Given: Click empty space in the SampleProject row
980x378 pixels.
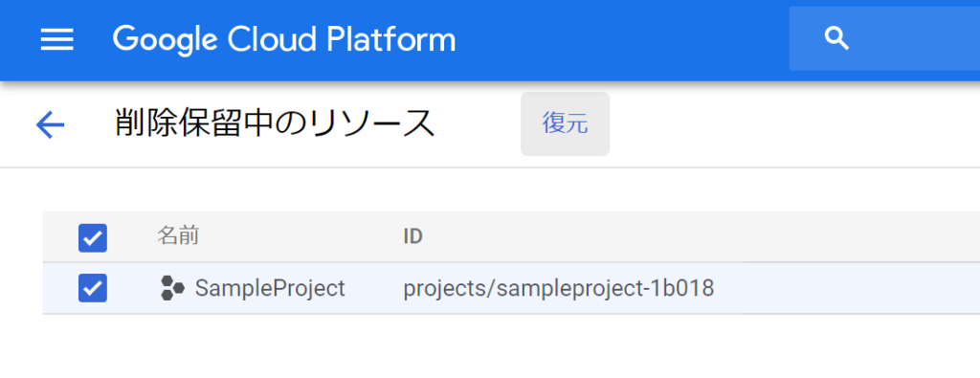Looking at the screenshot, I should coord(844,288).
